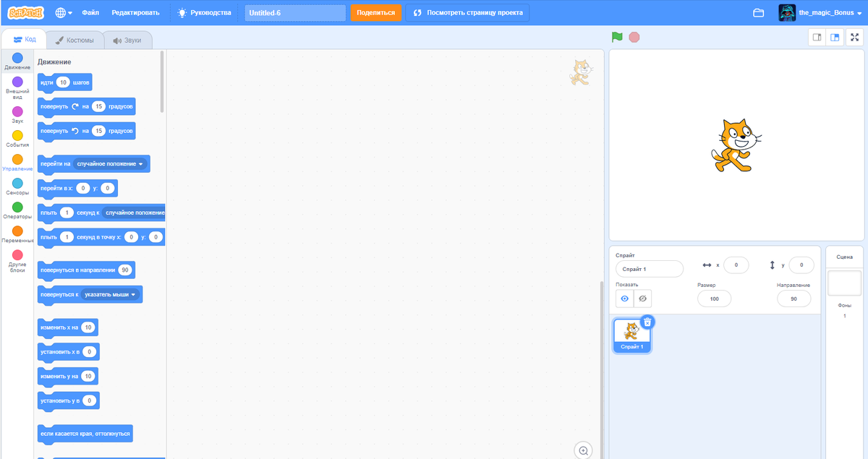The width and height of the screenshot is (868, 459).
Task: Select the Переменные category
Action: (x=17, y=234)
